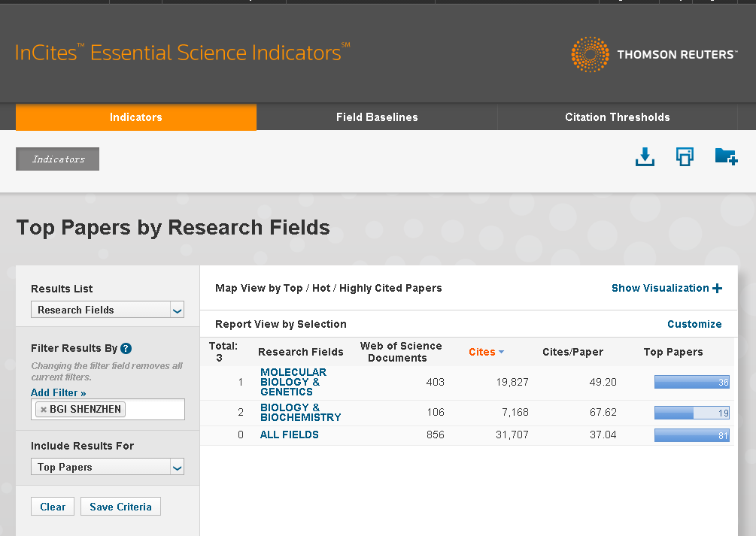Click the 37.04 cites per paper value
This screenshot has width=756, height=536.
tap(603, 435)
